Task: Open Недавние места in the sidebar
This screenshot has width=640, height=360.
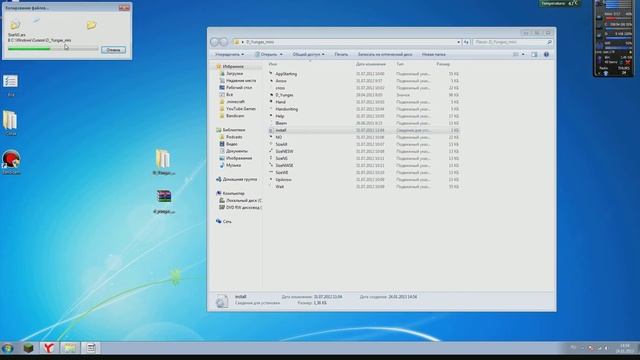Action: (x=241, y=80)
